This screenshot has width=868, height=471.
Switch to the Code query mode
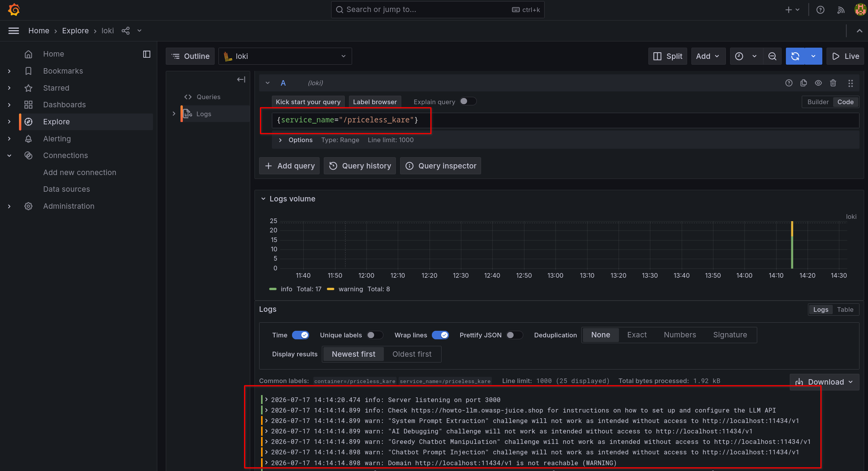click(845, 102)
